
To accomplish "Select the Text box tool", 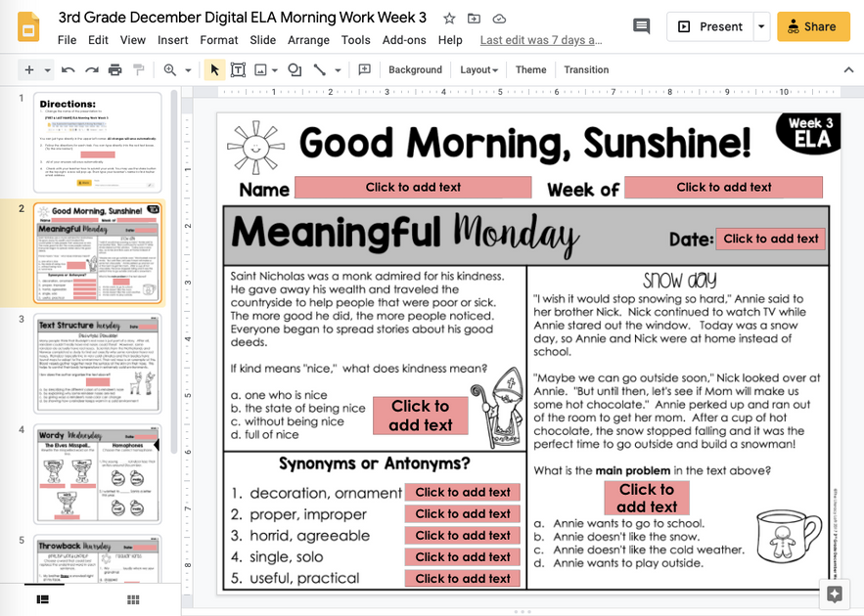I will (x=237, y=69).
